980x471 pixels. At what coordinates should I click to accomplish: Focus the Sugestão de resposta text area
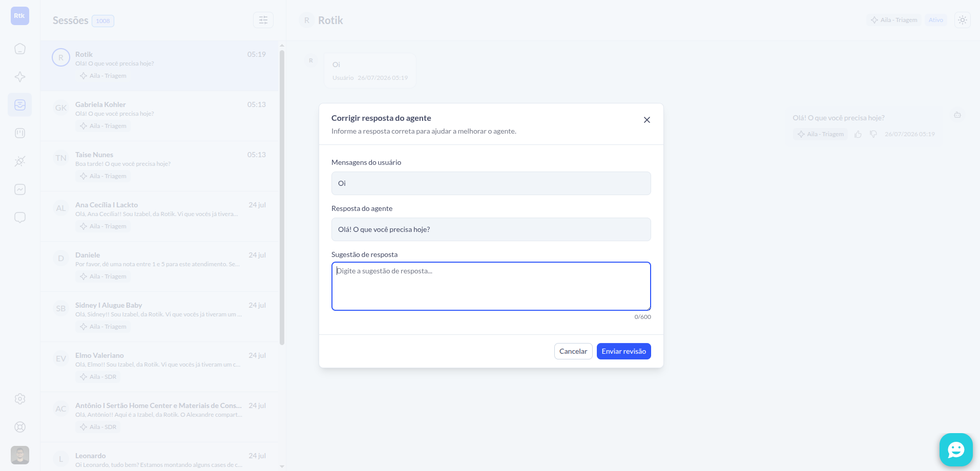491,286
